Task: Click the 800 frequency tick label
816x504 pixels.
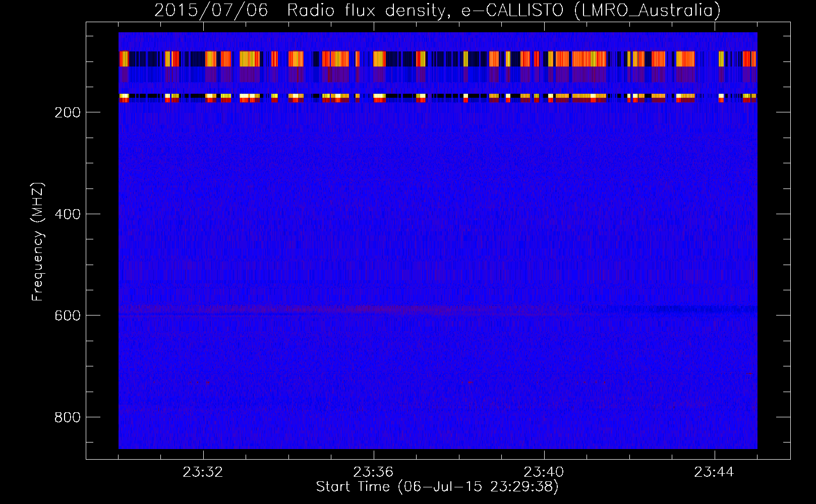Action: tap(68, 417)
